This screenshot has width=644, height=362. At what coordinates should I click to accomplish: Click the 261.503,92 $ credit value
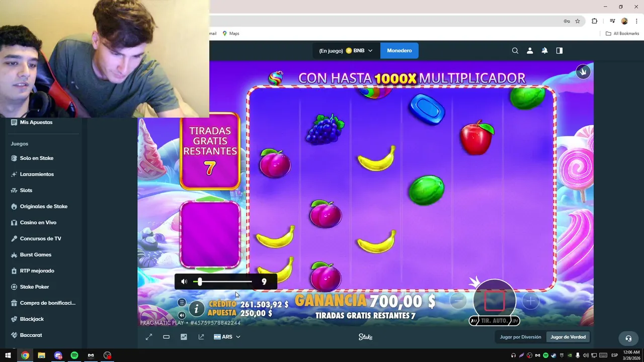pyautogui.click(x=265, y=305)
